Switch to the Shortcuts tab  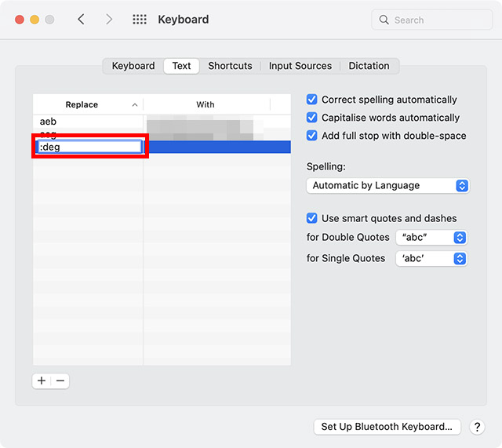[x=230, y=66]
